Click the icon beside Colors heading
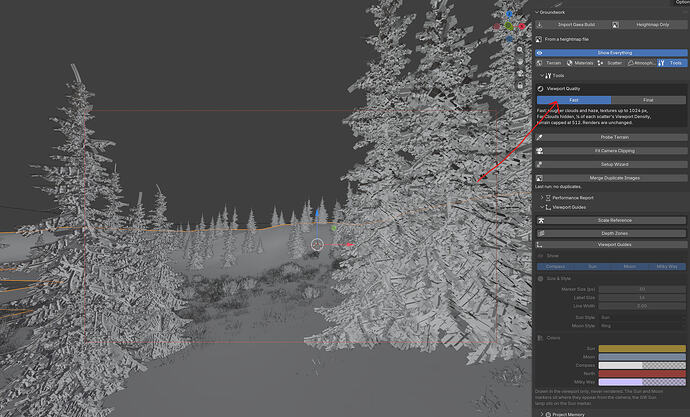Screen dimensions: 690x417 540,338
